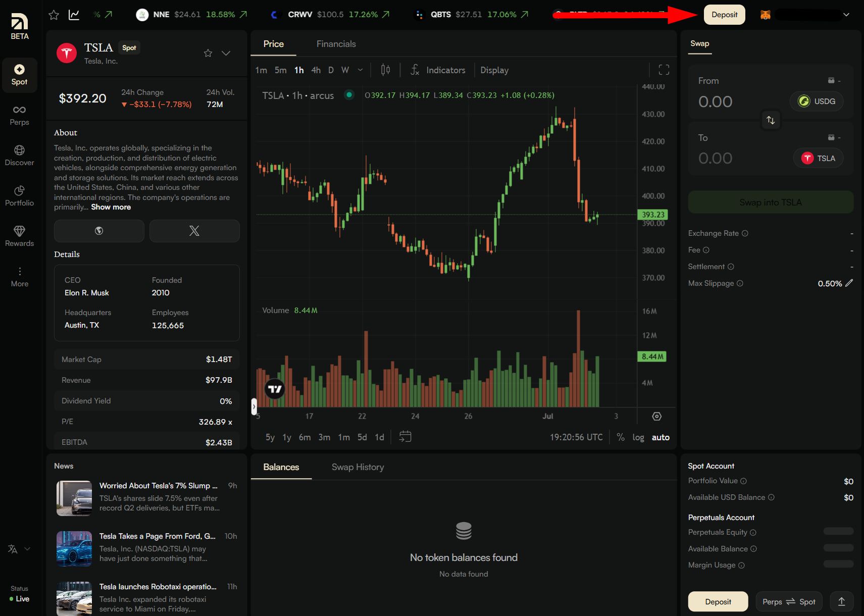This screenshot has height=616, width=864.
Task: Expand the collapsed side panel arrow
Action: point(254,406)
